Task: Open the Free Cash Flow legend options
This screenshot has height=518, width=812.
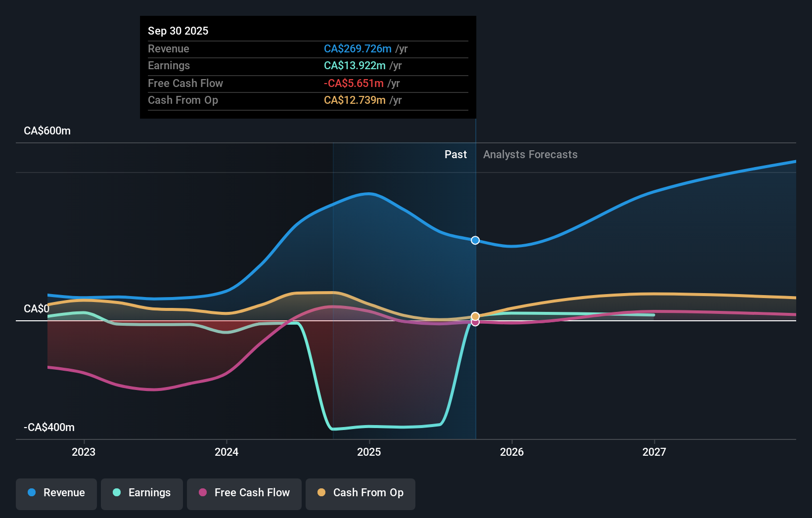Action: click(244, 493)
